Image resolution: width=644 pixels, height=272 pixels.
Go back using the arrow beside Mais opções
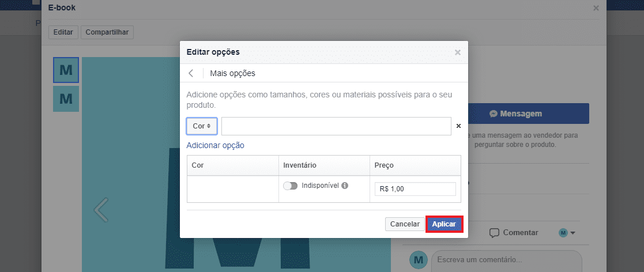click(191, 73)
